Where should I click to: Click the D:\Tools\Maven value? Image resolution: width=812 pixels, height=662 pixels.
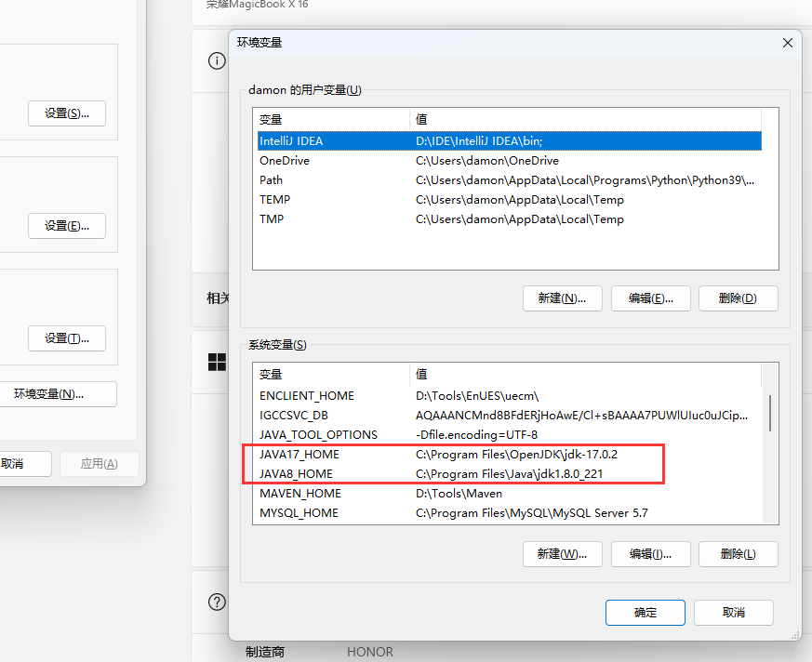click(459, 494)
